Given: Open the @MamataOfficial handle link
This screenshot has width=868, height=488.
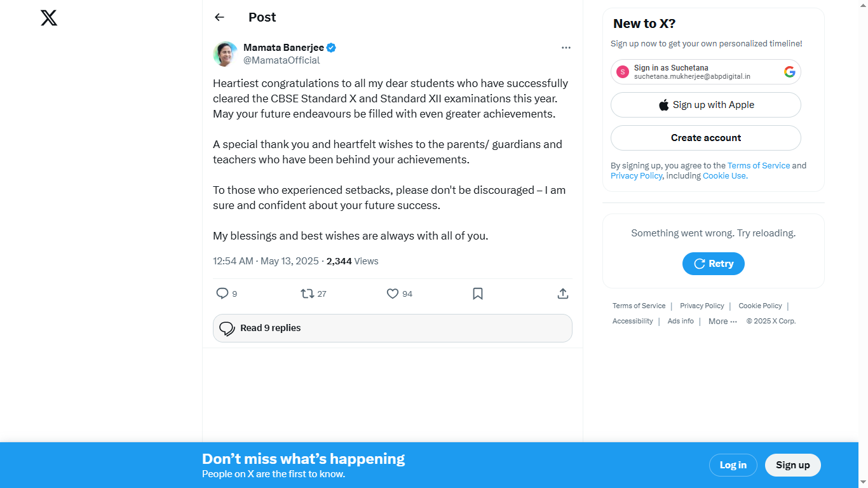Looking at the screenshot, I should tap(281, 60).
